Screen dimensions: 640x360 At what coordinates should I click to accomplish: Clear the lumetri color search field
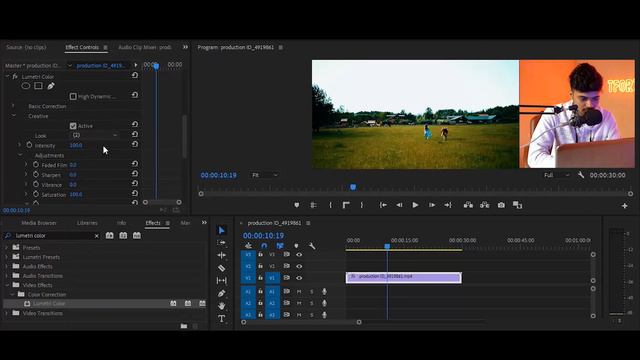pyautogui.click(x=97, y=236)
